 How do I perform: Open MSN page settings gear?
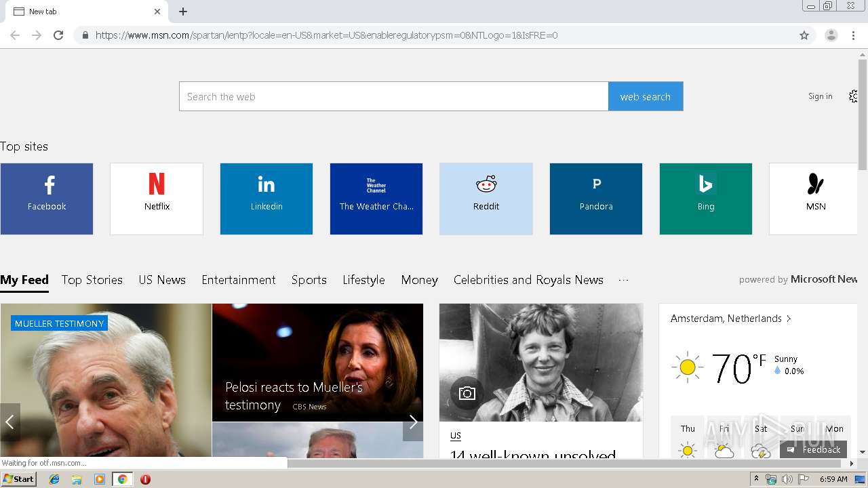(853, 96)
